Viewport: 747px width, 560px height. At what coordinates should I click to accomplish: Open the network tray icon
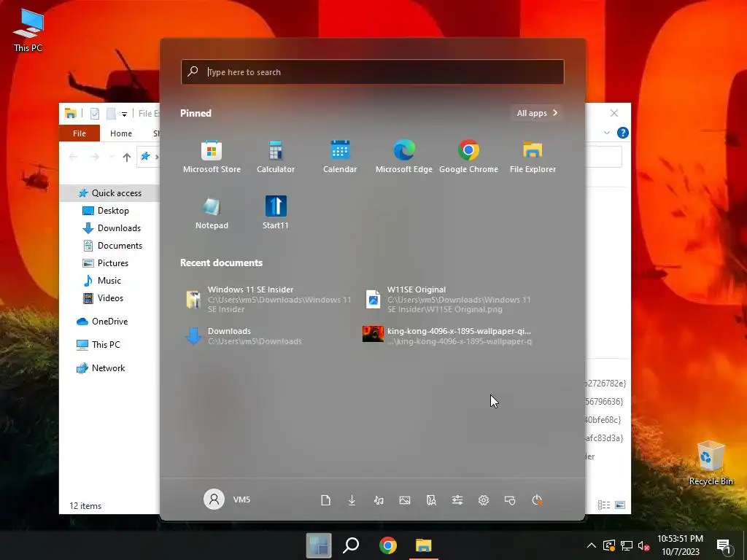[x=627, y=546]
